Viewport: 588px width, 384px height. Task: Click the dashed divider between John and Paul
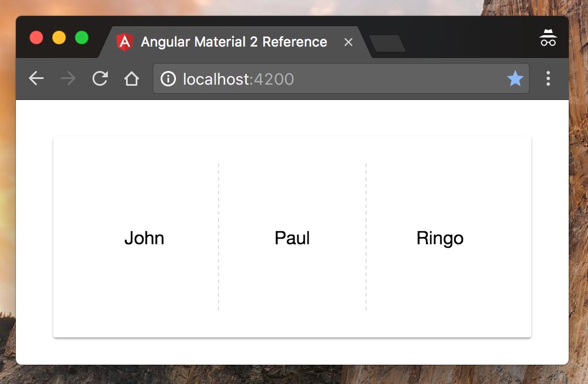[219, 237]
